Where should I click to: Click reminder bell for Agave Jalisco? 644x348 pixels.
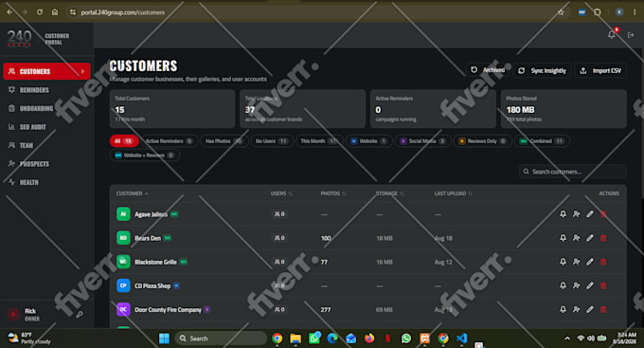click(563, 214)
